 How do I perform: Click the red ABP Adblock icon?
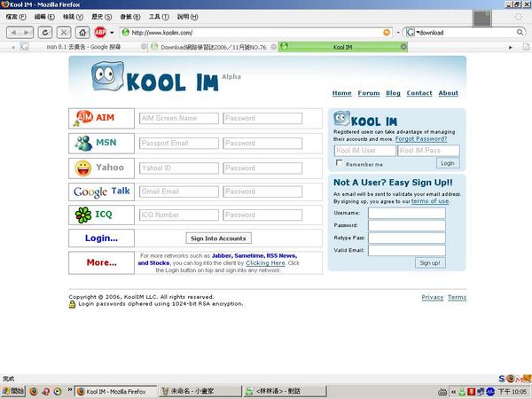tap(100, 33)
